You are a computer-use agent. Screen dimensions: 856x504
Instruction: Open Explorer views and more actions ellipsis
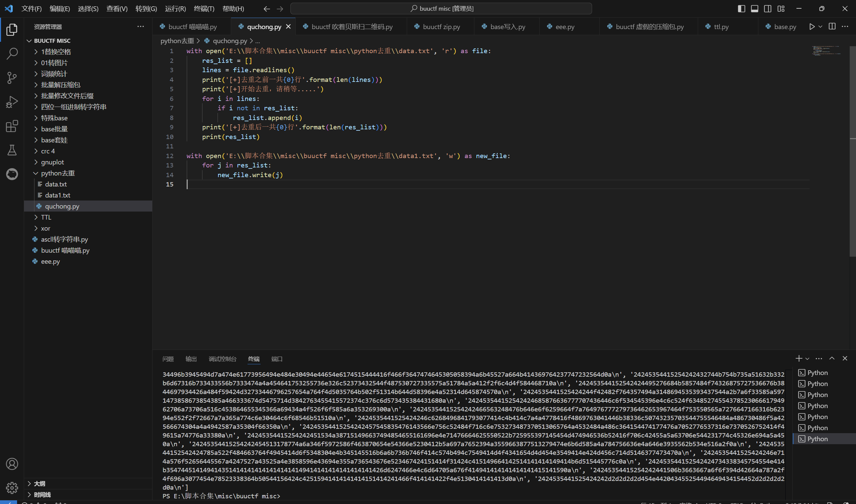[x=141, y=26]
